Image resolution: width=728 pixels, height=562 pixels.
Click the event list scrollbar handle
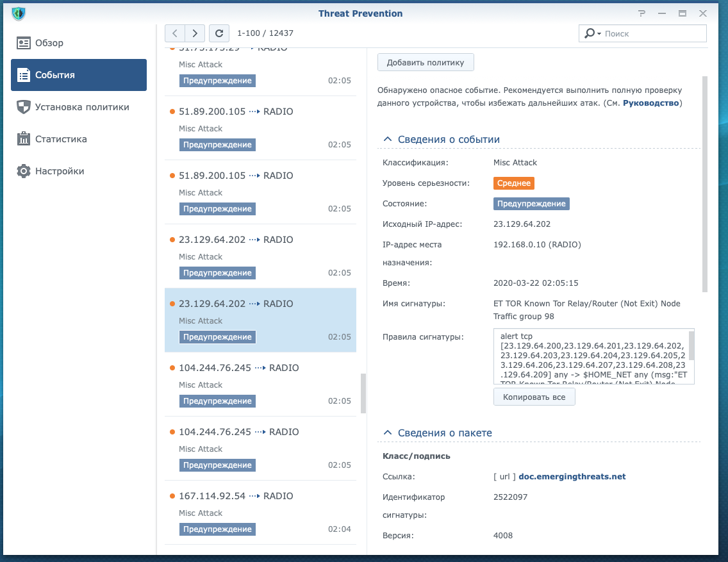363,393
